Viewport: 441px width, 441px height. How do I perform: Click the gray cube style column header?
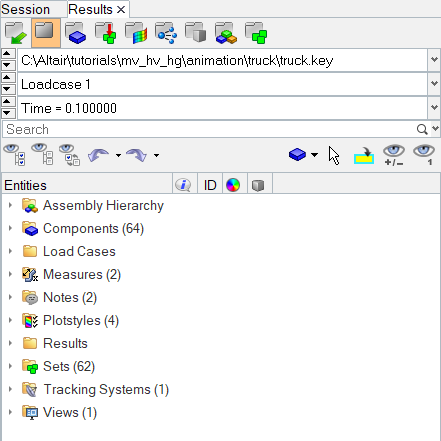258,185
